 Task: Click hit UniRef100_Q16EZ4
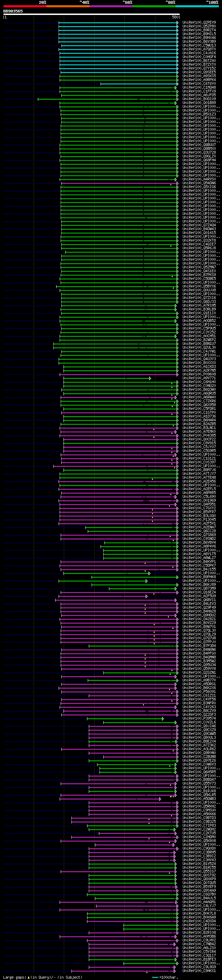coord(199,592)
